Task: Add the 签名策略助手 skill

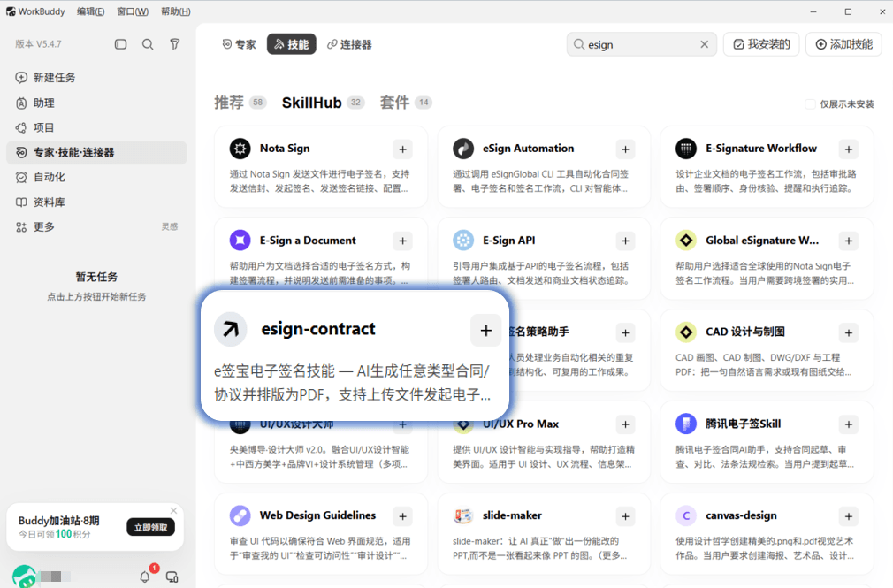Action: 625,332
